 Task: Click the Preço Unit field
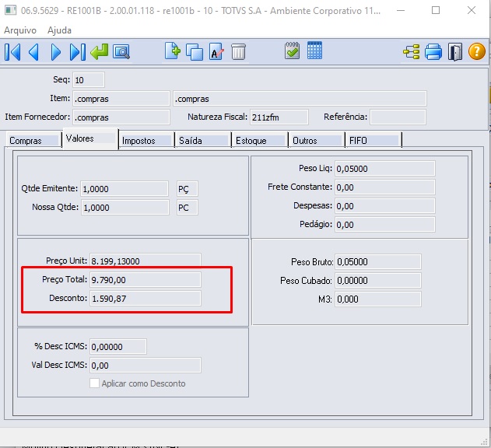tap(146, 261)
